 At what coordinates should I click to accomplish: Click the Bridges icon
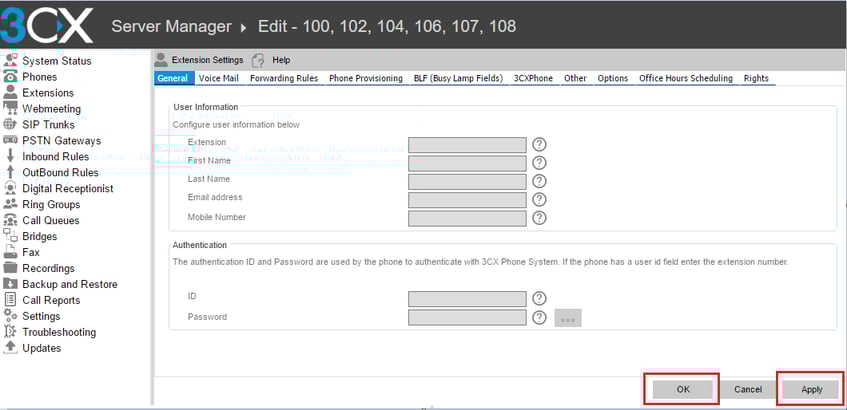click(x=10, y=236)
